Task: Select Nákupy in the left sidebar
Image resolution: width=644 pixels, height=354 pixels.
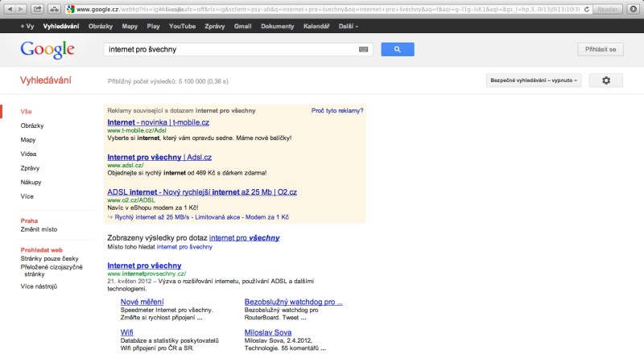Action: pos(31,182)
